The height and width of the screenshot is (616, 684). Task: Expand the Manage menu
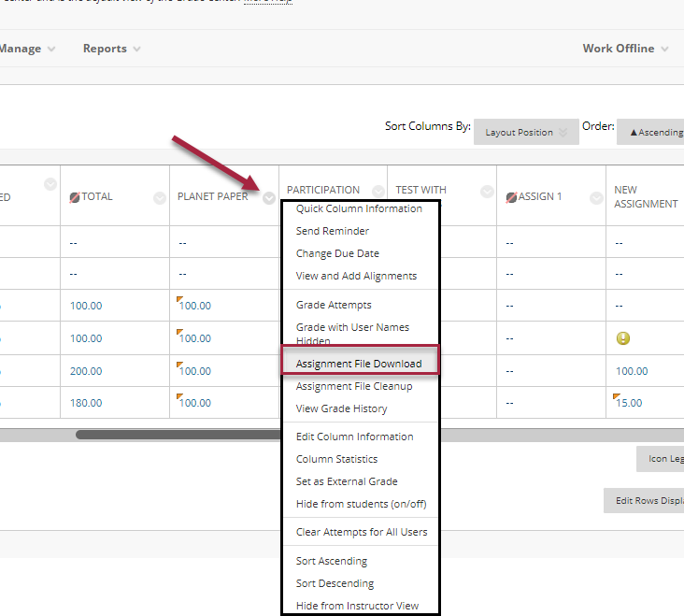click(x=27, y=49)
